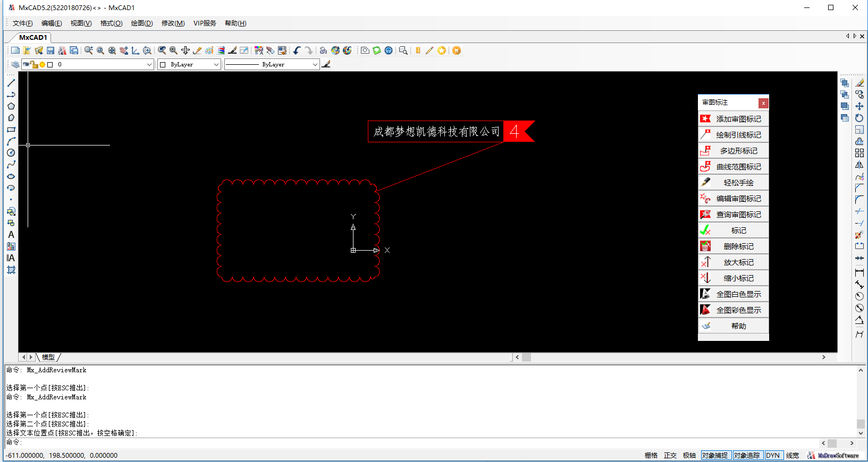This screenshot has height=462, width=868.
Task: Open the 视图(V) menu
Action: tap(81, 23)
